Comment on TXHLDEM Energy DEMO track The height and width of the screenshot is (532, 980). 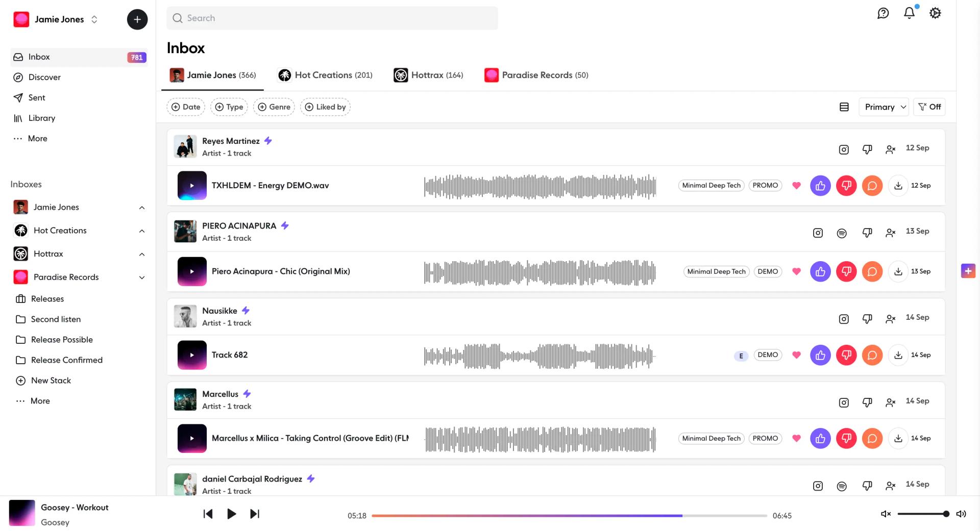(x=872, y=186)
